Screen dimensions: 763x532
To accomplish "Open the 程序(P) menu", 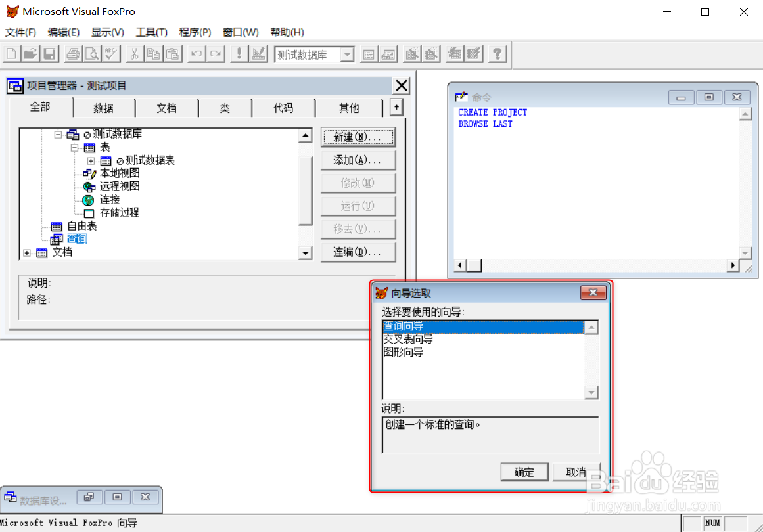I will coord(195,32).
